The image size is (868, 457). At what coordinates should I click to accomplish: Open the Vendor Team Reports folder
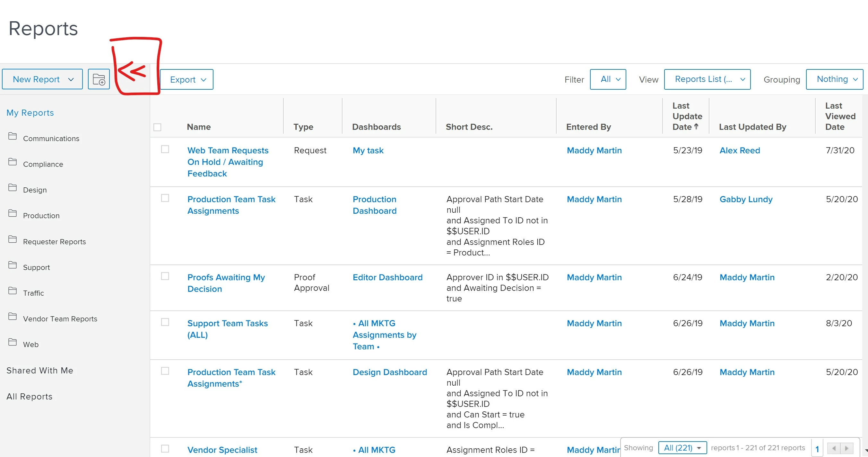click(x=60, y=319)
